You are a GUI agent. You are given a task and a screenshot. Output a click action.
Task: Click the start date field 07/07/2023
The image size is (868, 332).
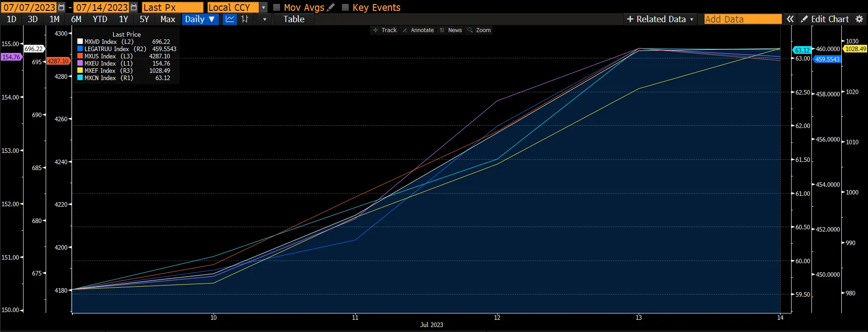[30, 7]
